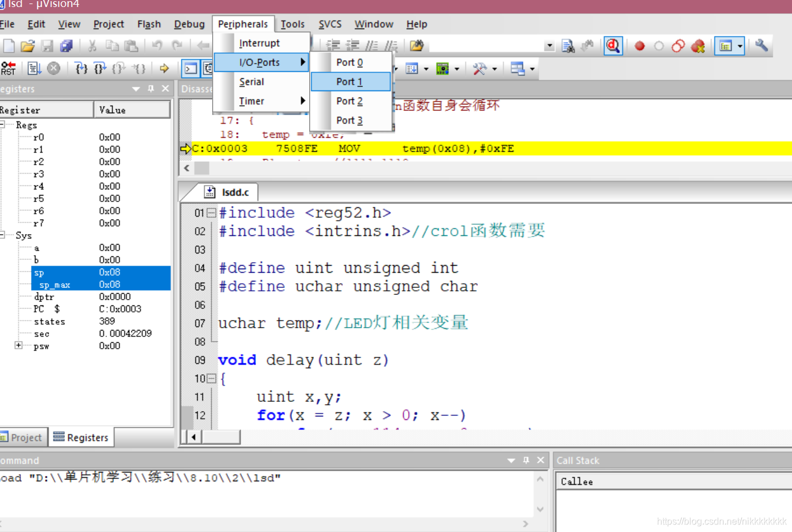Choose Port 2 from submenu
The height and width of the screenshot is (532, 792).
pyautogui.click(x=350, y=101)
